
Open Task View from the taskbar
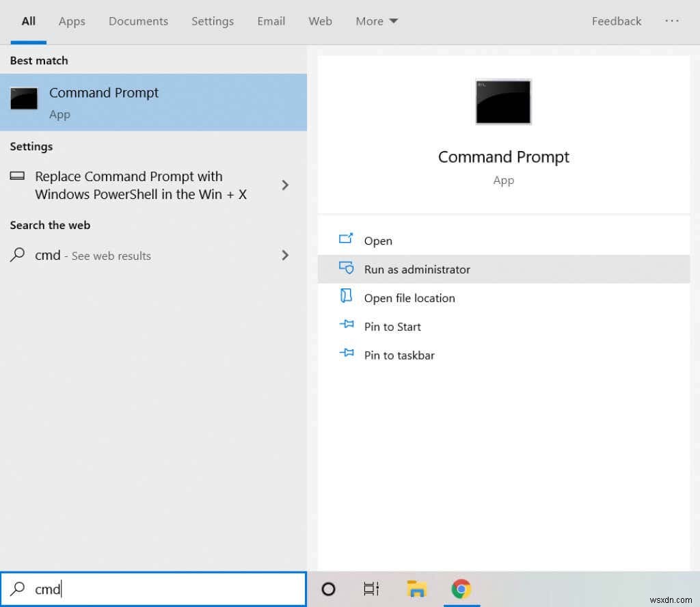click(x=371, y=588)
